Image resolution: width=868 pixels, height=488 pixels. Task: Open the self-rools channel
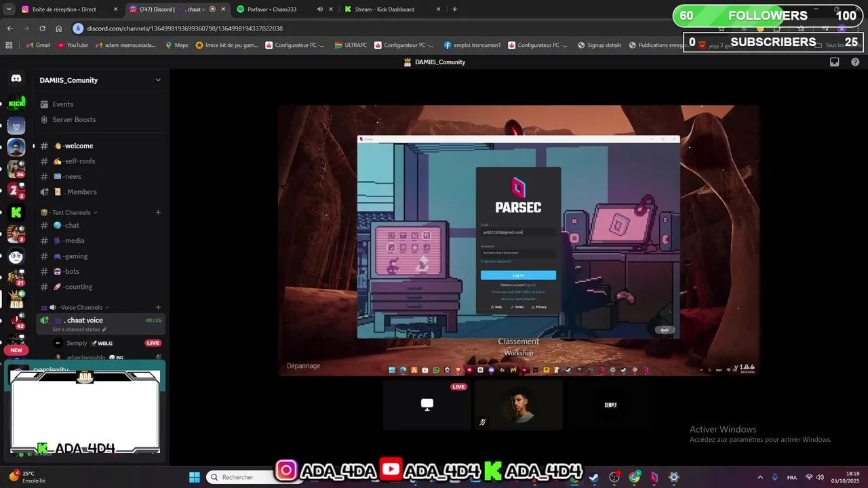click(100, 161)
